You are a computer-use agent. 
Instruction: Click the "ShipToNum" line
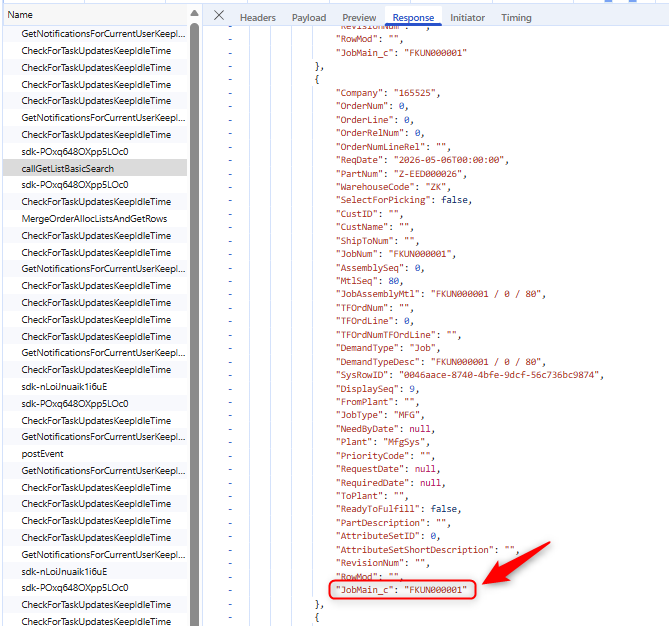coord(377,241)
